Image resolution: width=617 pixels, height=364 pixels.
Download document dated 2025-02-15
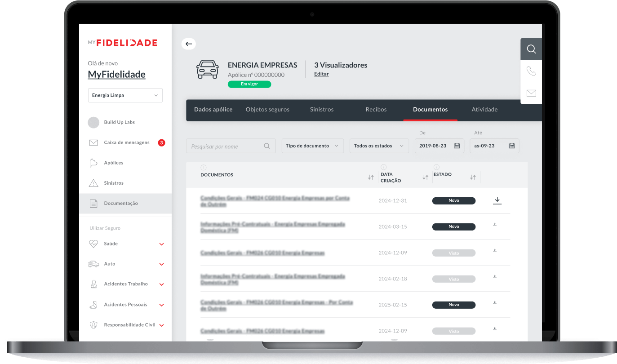tap(495, 302)
